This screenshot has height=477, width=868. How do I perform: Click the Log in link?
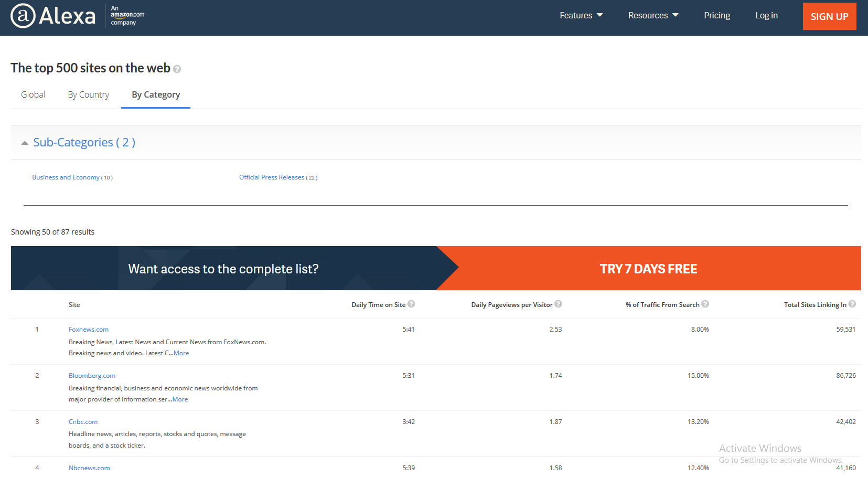(x=766, y=16)
